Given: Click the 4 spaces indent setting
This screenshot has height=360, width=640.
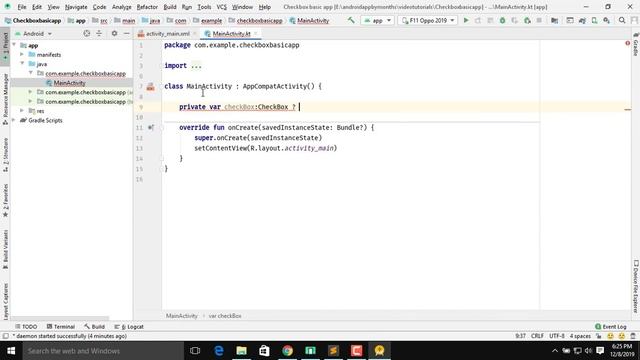Looking at the screenshot, I should click(x=580, y=336).
